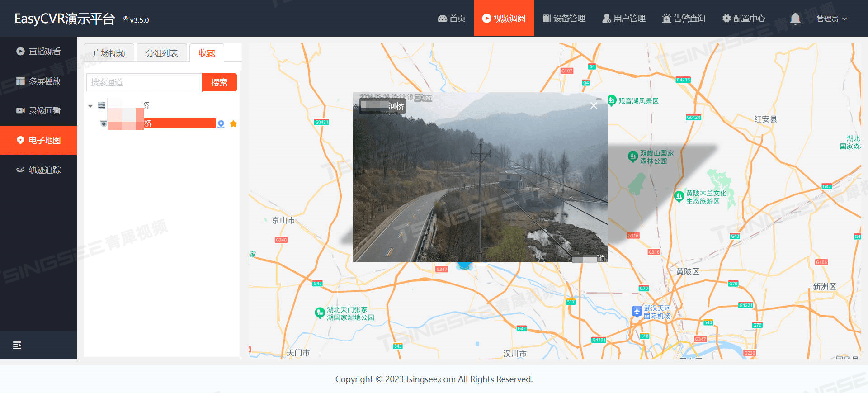Click the 观音湖风景区 map marker
This screenshot has width=868, height=393.
(x=612, y=100)
